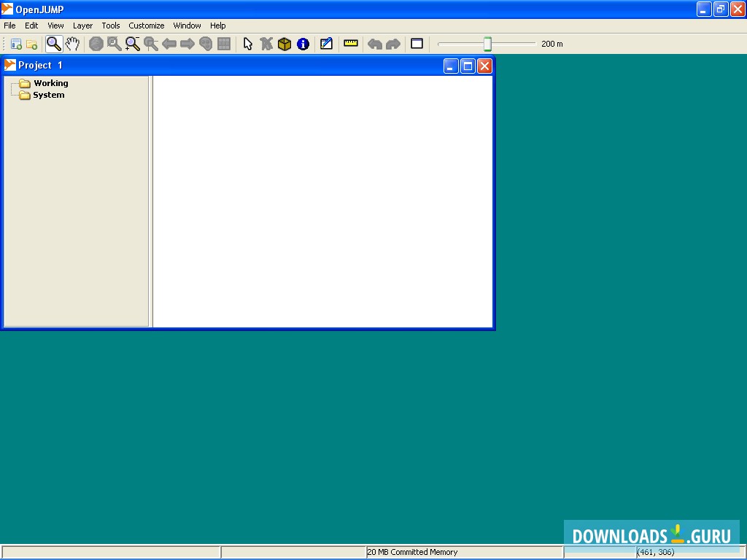Select the System category label

click(49, 95)
